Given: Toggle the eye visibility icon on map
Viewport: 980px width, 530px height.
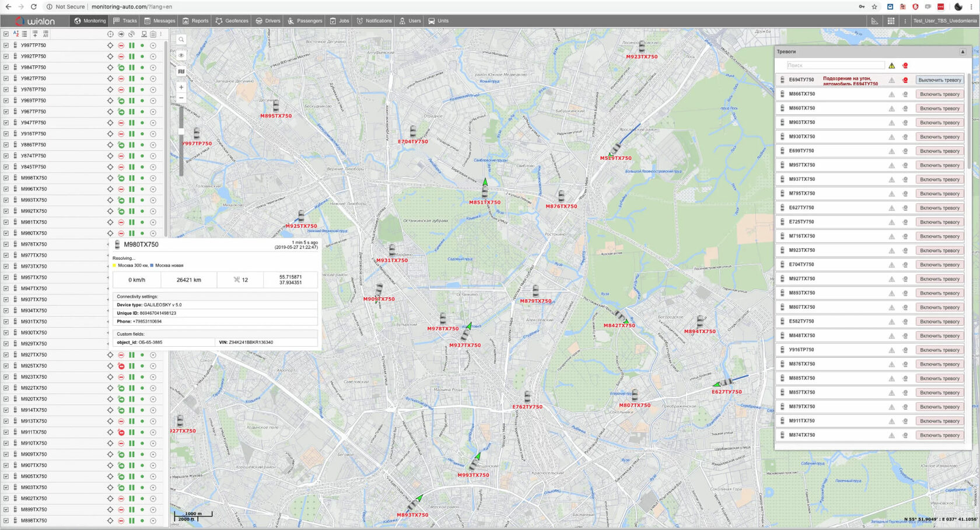Looking at the screenshot, I should coord(181,55).
